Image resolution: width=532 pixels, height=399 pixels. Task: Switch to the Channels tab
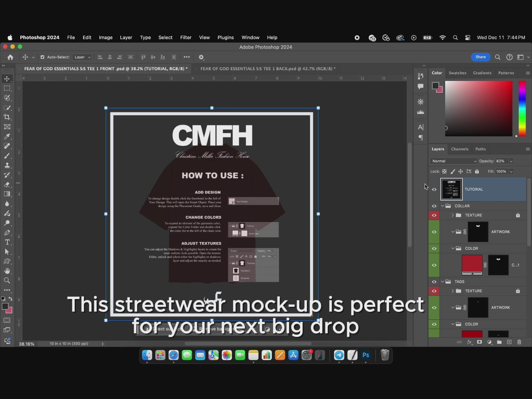(460, 149)
